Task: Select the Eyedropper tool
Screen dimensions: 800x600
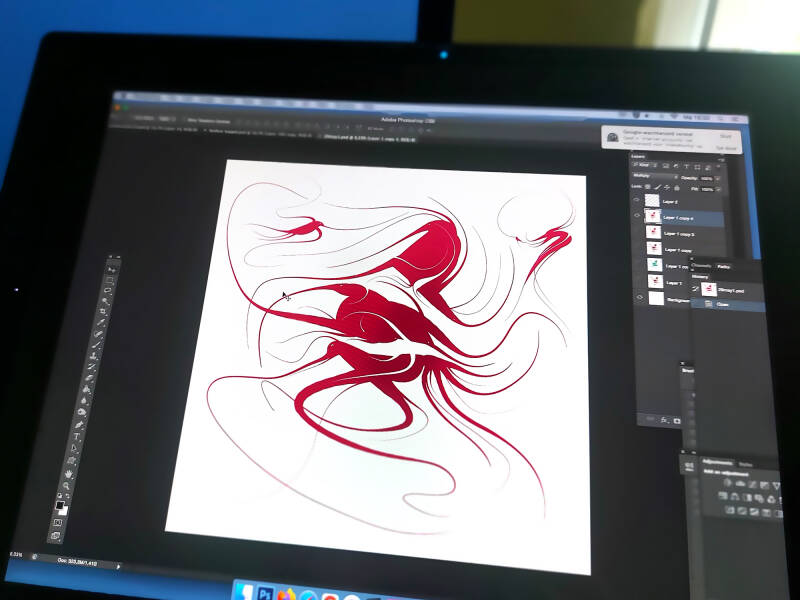Action: (101, 322)
